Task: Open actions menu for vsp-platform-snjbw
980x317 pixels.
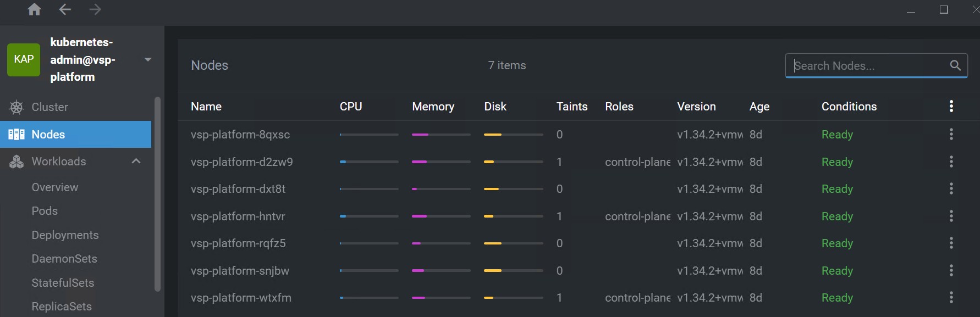Action: 951,270
